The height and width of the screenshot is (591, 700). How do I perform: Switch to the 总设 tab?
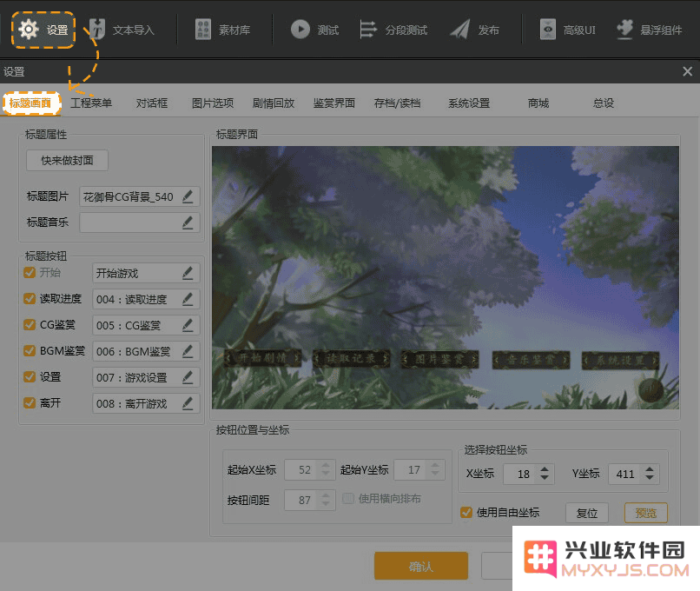click(603, 103)
